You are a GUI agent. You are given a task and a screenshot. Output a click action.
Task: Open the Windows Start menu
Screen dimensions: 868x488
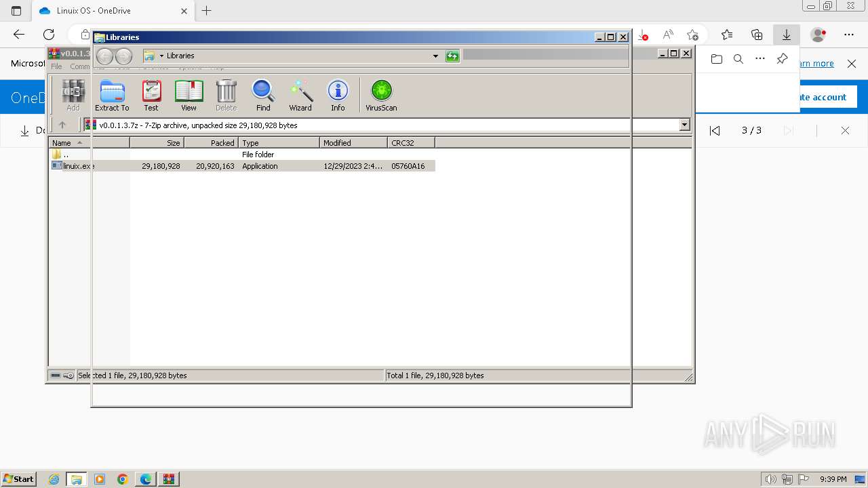(x=19, y=479)
